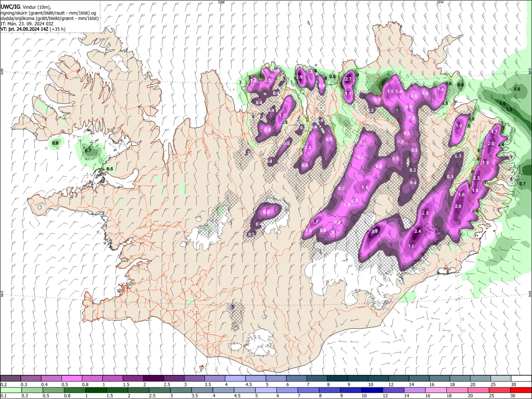The width and height of the screenshot is (532, 399).
Task: Select the '0.1' label under the lower colour scale
Action: (x=3, y=396)
